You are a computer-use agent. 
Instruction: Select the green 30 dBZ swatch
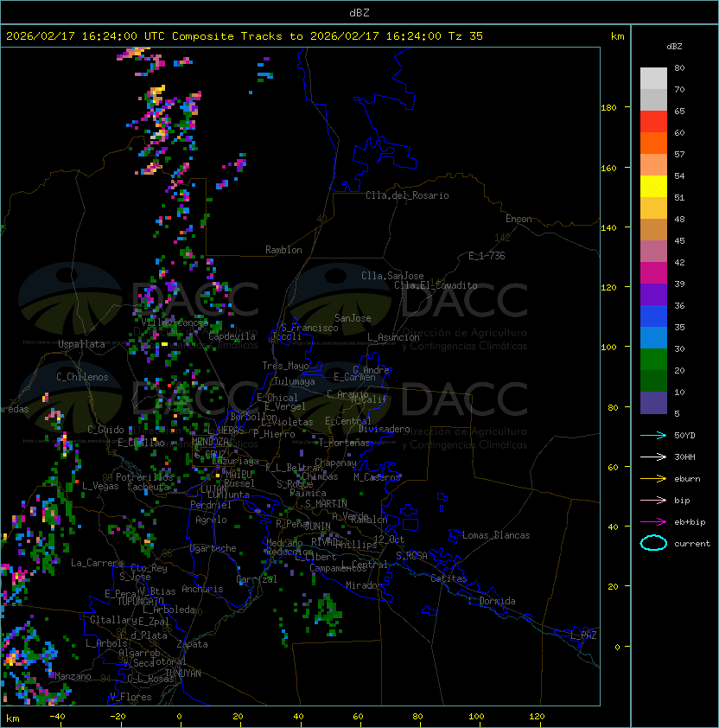coord(653,360)
